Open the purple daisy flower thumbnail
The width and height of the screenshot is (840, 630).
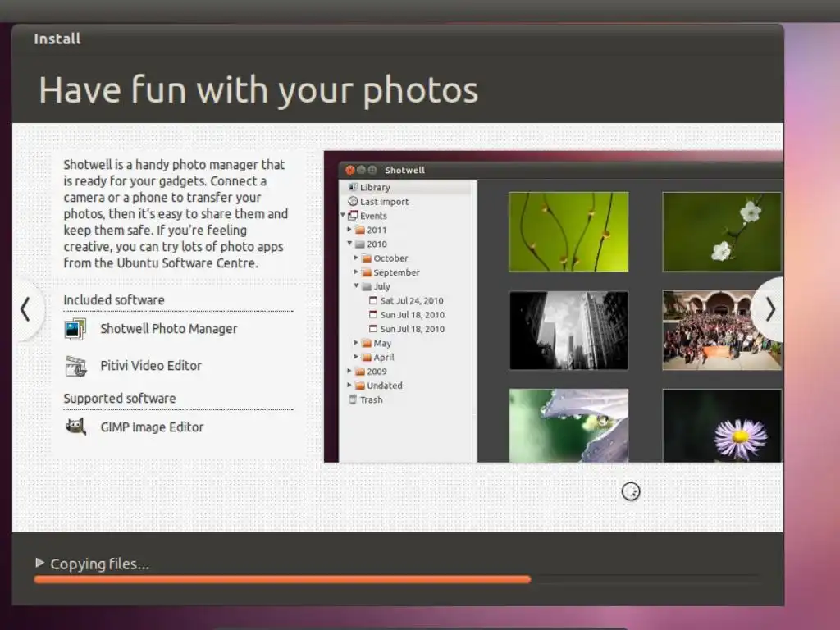[722, 426]
